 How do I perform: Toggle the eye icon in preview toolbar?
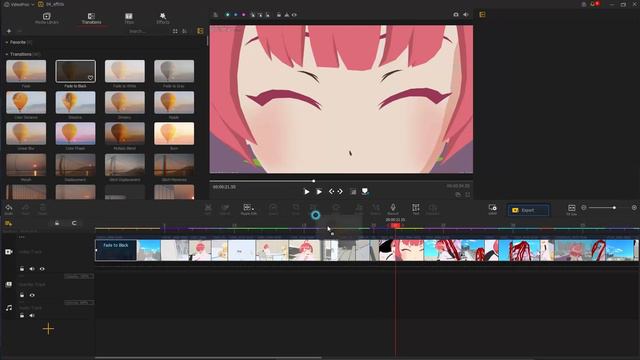[x=294, y=15]
